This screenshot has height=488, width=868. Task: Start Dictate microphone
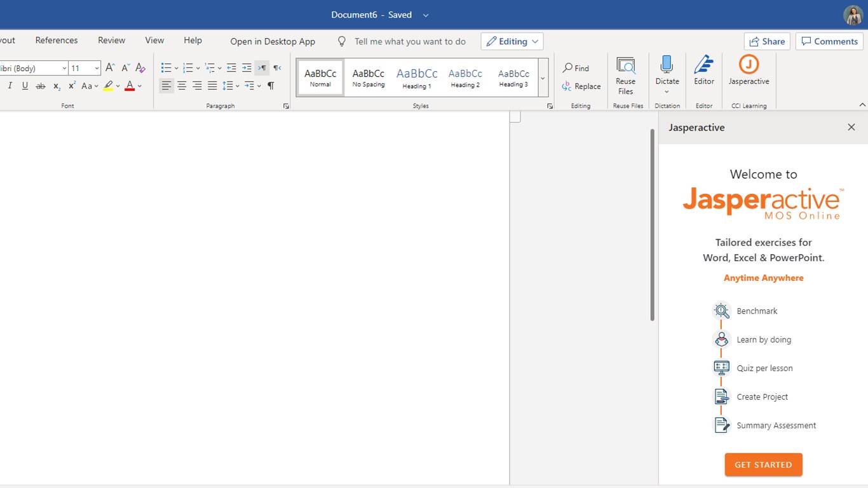point(667,65)
